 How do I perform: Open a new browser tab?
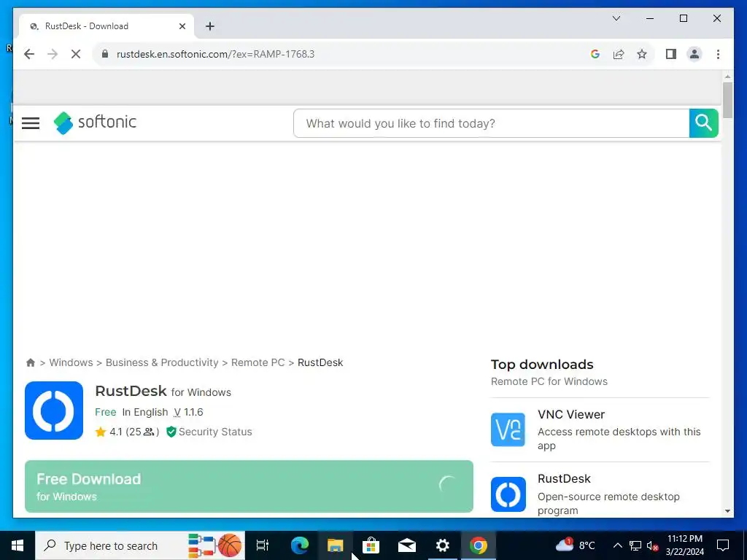210,26
